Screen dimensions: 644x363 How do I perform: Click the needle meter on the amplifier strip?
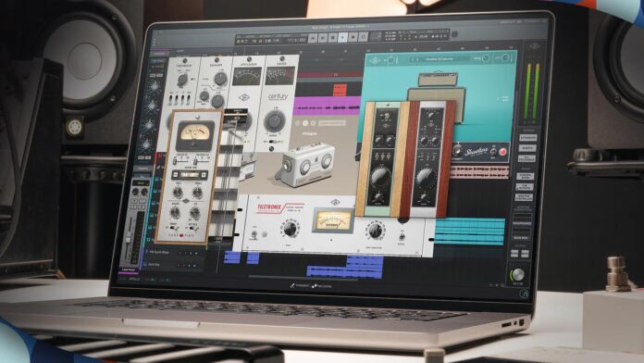[x=247, y=77]
